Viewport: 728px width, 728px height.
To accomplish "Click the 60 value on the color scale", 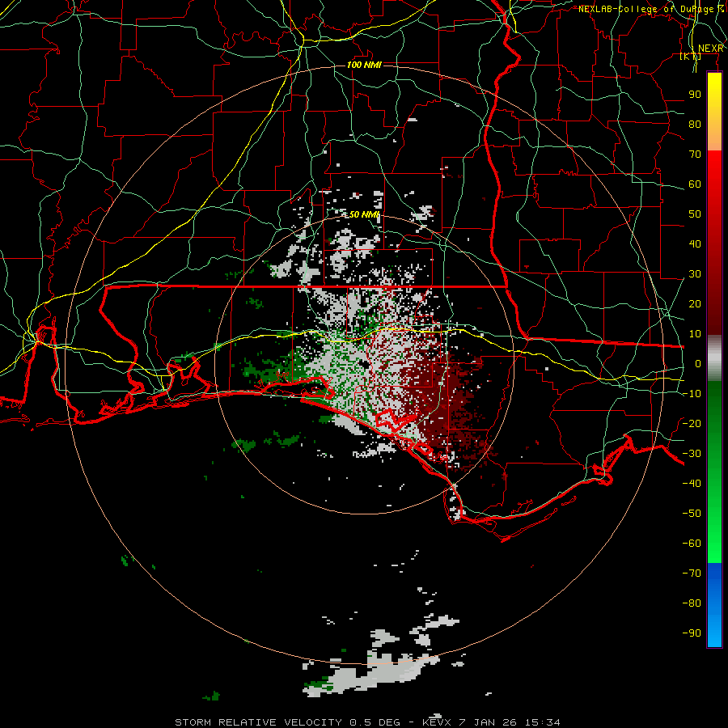I will (695, 184).
